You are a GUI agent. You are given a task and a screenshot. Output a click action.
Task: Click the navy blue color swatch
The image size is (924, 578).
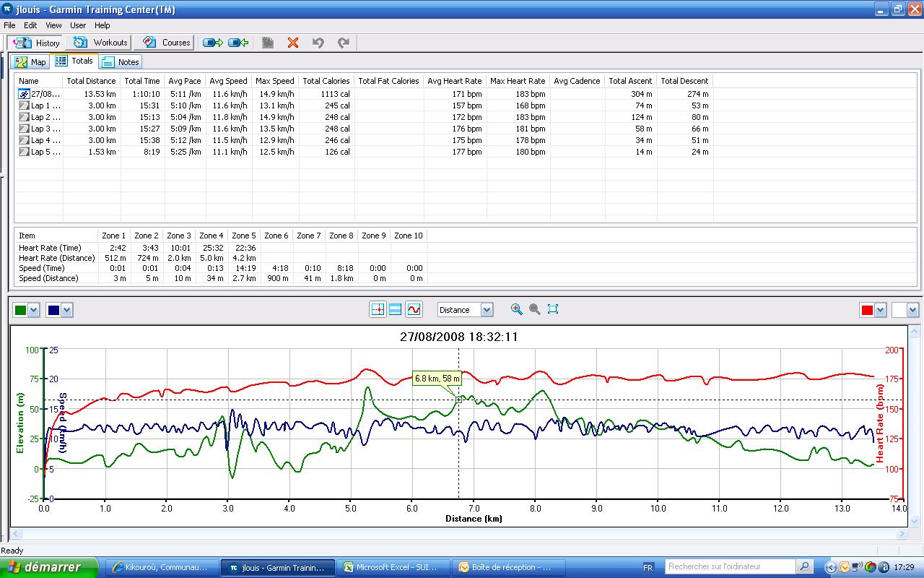pyautogui.click(x=53, y=310)
